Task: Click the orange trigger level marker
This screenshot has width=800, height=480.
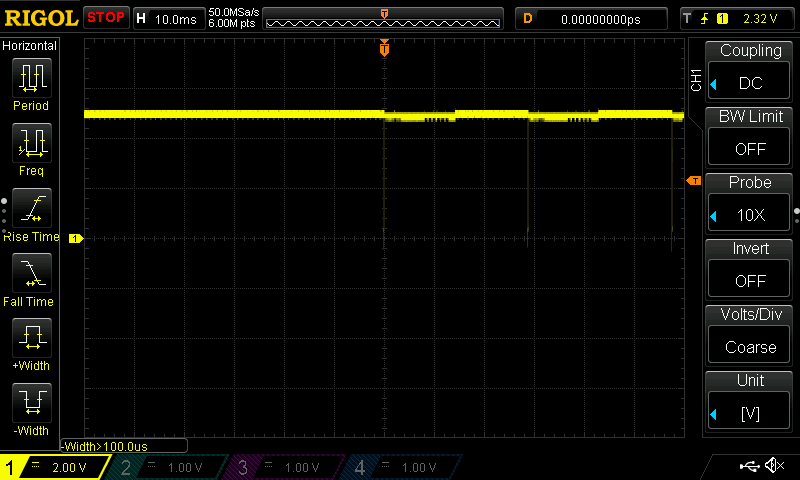Action: click(x=693, y=180)
